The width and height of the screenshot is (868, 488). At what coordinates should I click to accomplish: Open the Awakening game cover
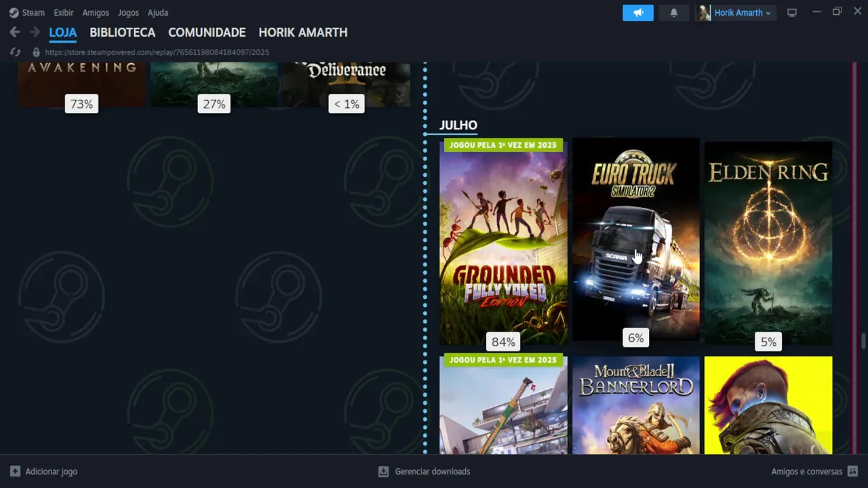tap(81, 84)
